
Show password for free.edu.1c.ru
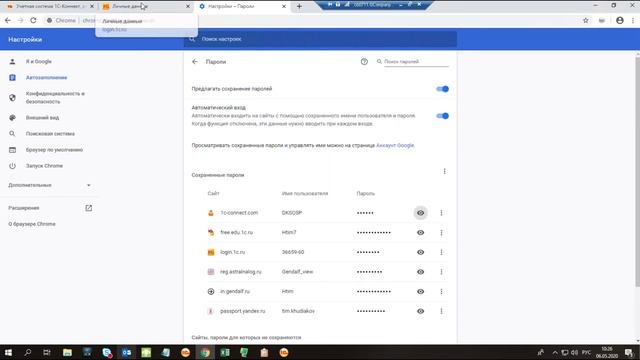pyautogui.click(x=420, y=233)
